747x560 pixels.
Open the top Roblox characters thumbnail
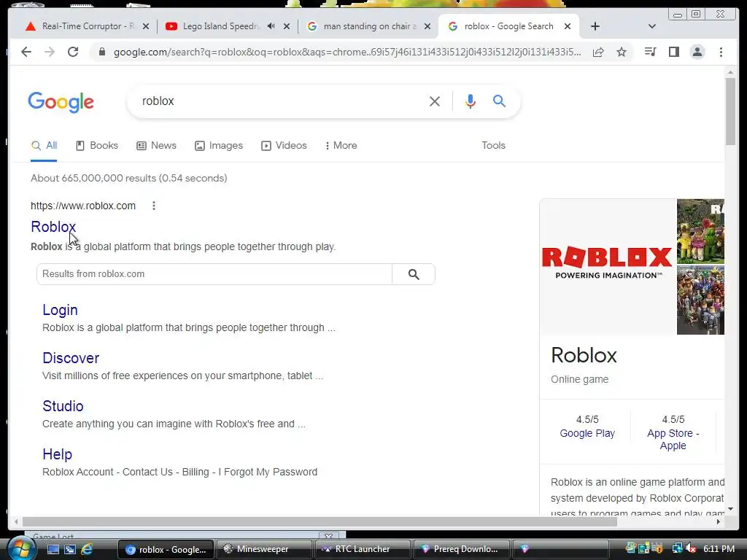point(700,231)
